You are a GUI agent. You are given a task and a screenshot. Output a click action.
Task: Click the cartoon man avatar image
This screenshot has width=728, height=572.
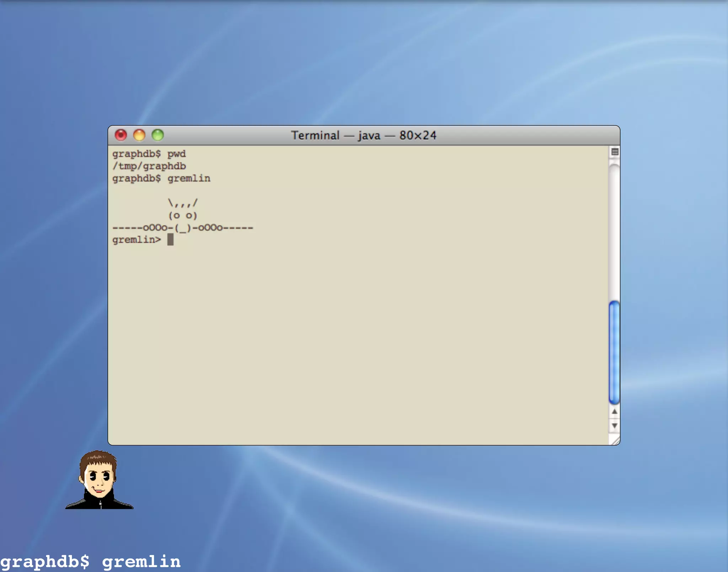click(x=99, y=480)
